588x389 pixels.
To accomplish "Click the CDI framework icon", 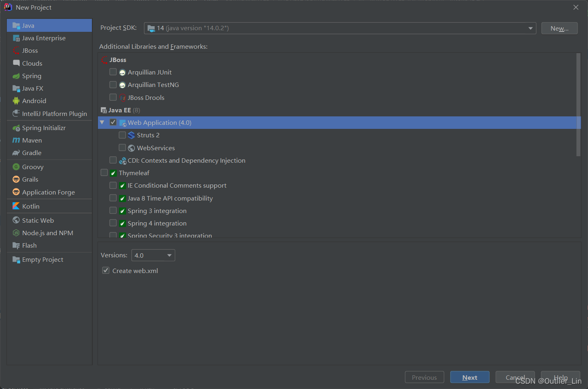I will (x=123, y=161).
